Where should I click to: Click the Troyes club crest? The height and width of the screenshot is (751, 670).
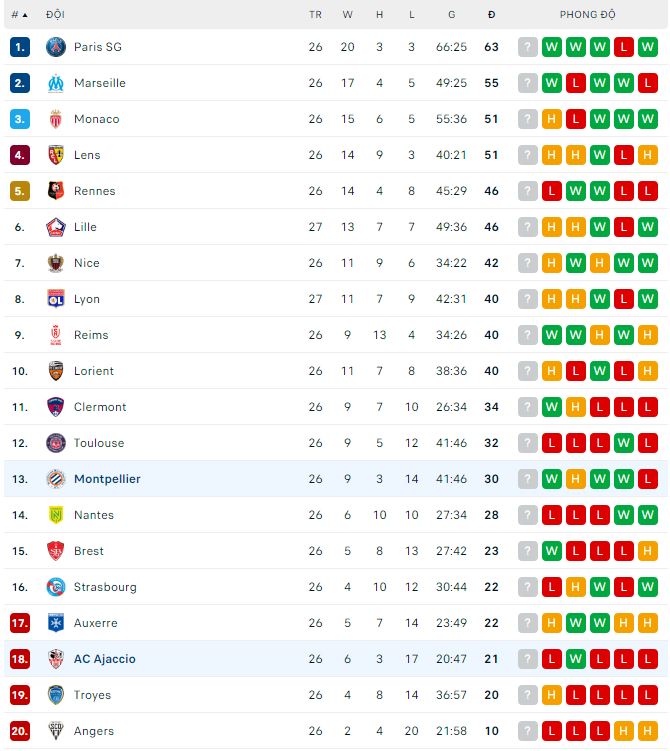click(x=56, y=695)
